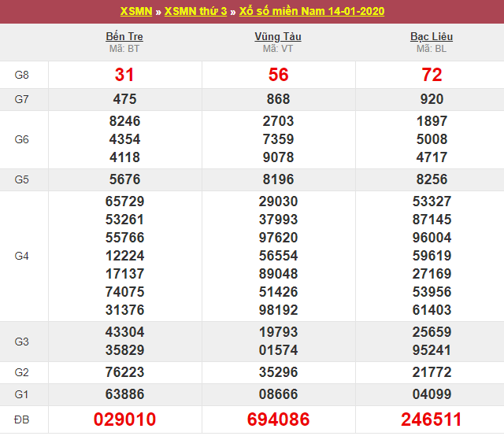Click G4 value 56554
Viewport: 504px width, 436px height.
click(x=278, y=256)
